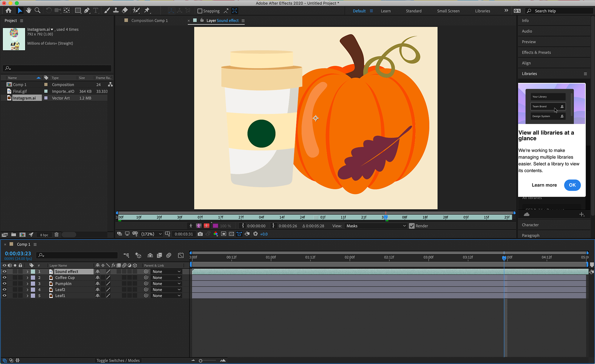Expand the Leaf1 layer properties
Image resolution: width=595 pixels, height=364 pixels.
point(27,296)
